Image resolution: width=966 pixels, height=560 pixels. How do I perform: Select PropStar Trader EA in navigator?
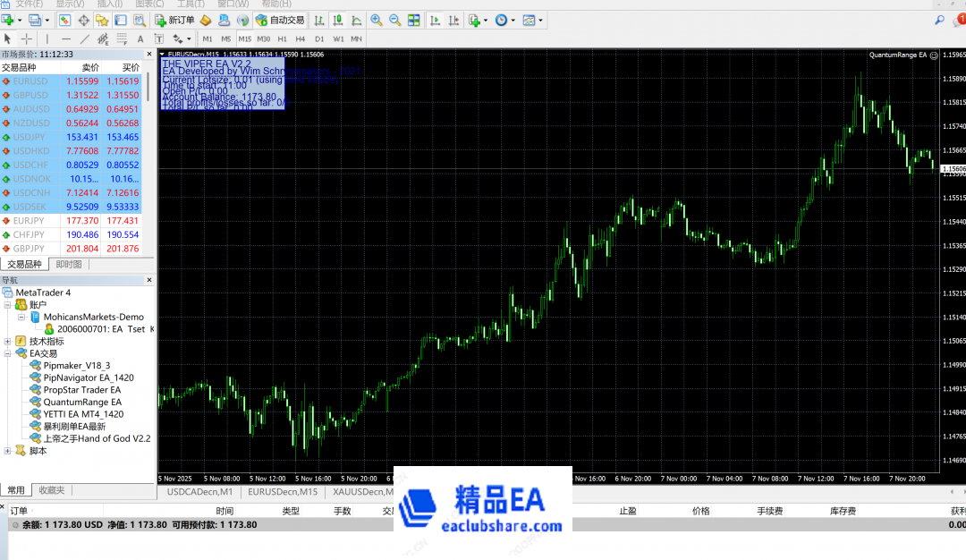pos(81,390)
